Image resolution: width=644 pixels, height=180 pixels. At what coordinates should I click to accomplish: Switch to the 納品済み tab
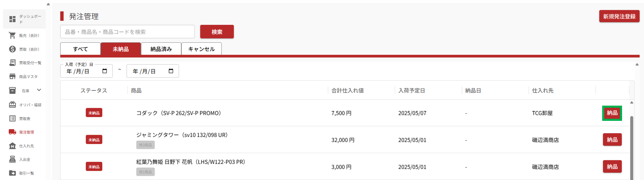click(161, 49)
